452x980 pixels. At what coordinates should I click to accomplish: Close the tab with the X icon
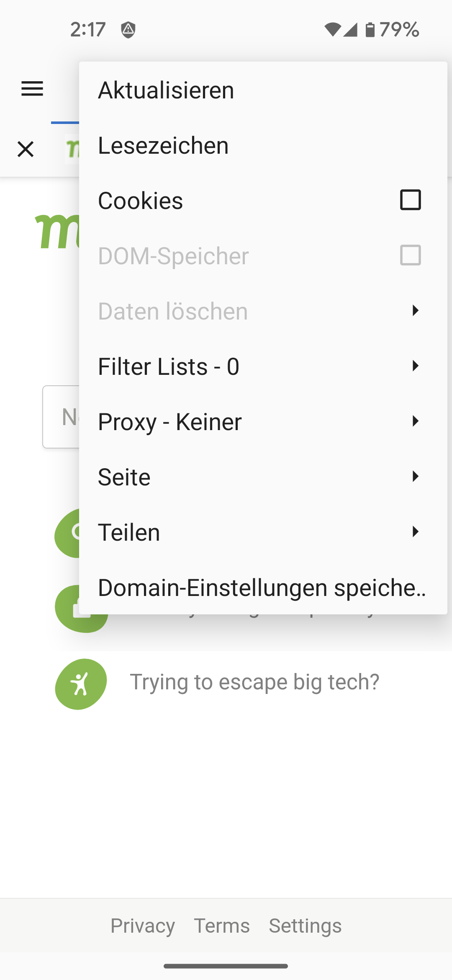pyautogui.click(x=26, y=149)
